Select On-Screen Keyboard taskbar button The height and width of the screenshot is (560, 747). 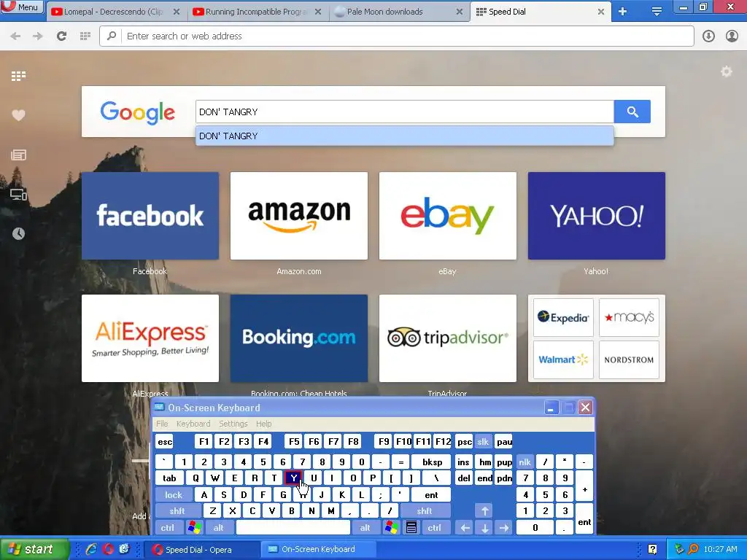(318, 550)
